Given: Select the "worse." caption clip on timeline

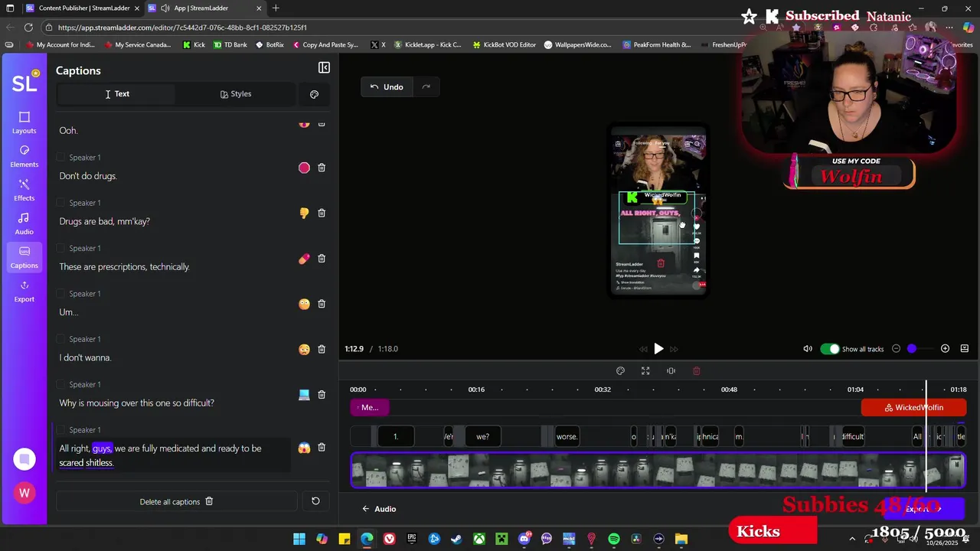Looking at the screenshot, I should pos(567,437).
